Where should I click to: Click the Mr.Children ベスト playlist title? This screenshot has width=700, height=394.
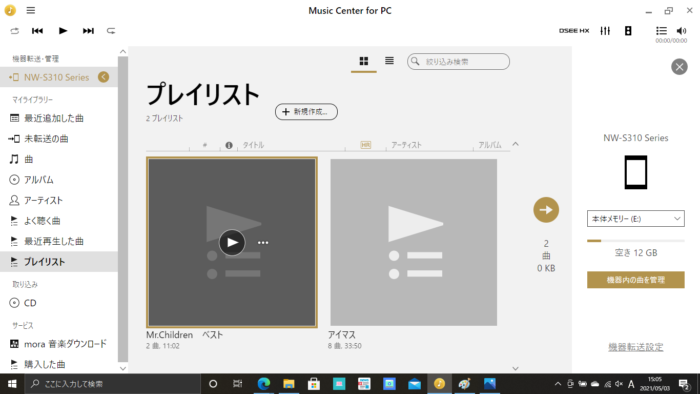[x=184, y=335]
